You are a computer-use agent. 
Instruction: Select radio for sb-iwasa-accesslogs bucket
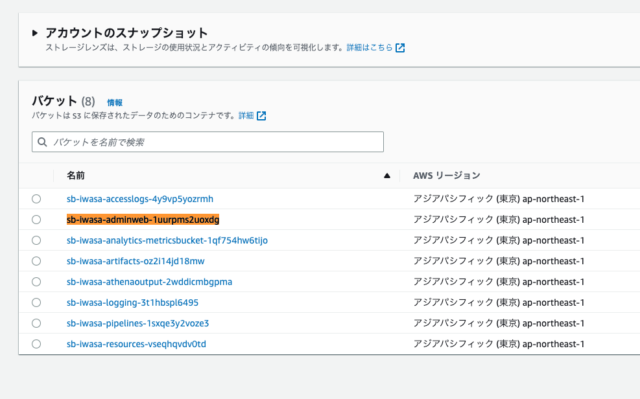click(x=36, y=199)
